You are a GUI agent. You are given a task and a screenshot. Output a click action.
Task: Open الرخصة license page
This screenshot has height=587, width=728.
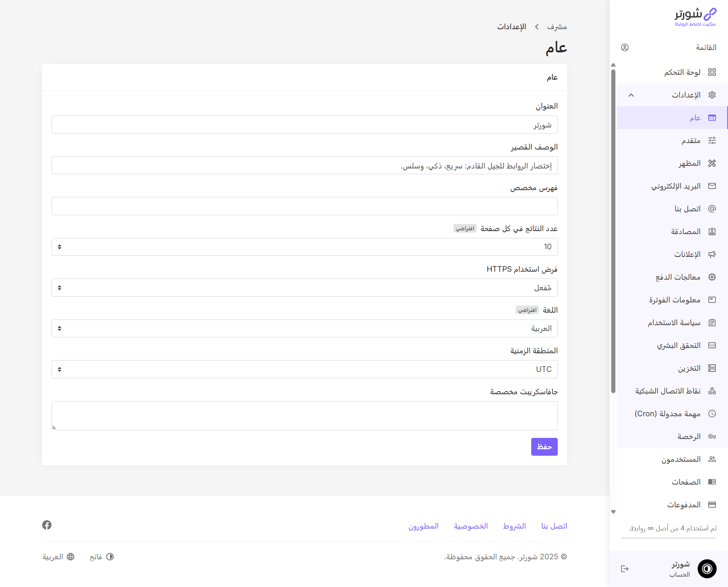coord(689,436)
